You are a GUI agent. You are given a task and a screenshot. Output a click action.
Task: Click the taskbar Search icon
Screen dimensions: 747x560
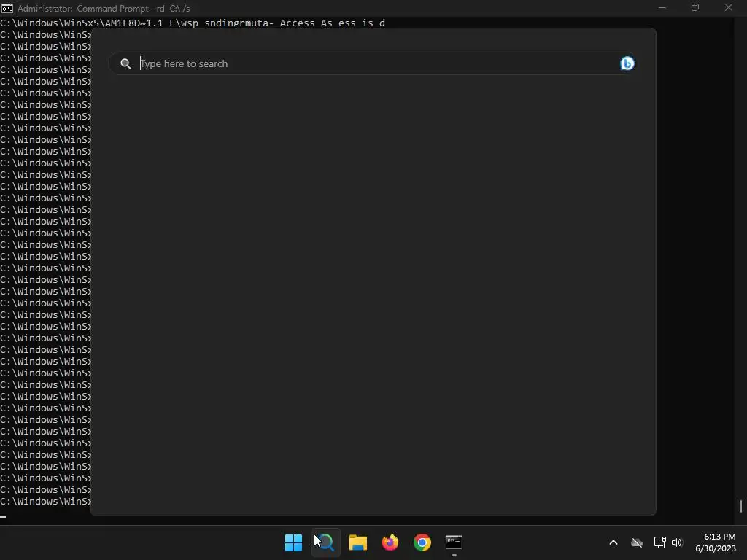pyautogui.click(x=326, y=542)
